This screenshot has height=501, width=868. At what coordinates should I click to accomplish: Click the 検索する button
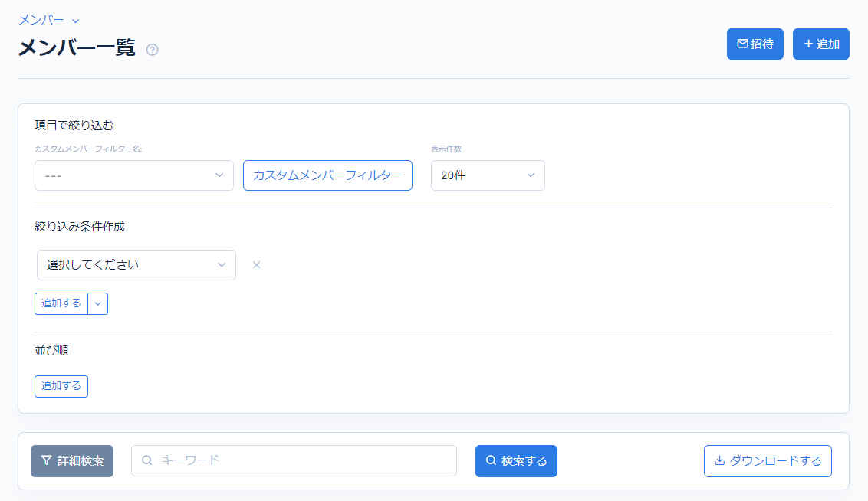[x=516, y=461]
